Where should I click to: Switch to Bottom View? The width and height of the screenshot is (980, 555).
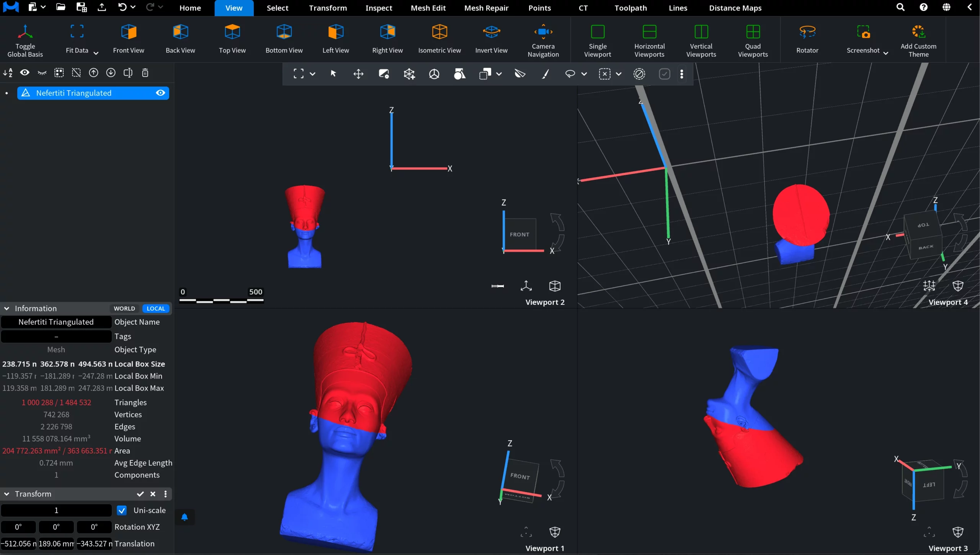(284, 40)
